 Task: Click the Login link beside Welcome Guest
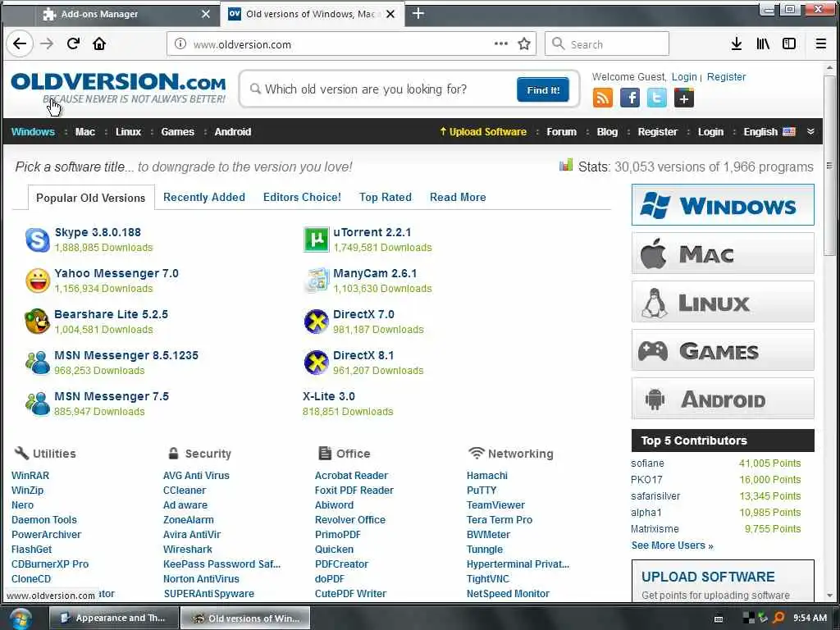[684, 76]
